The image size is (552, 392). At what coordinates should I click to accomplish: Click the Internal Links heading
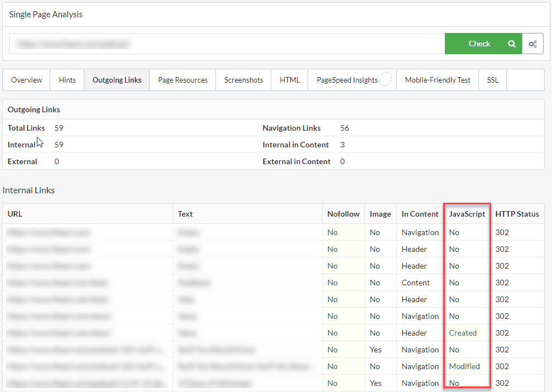pyautogui.click(x=28, y=190)
